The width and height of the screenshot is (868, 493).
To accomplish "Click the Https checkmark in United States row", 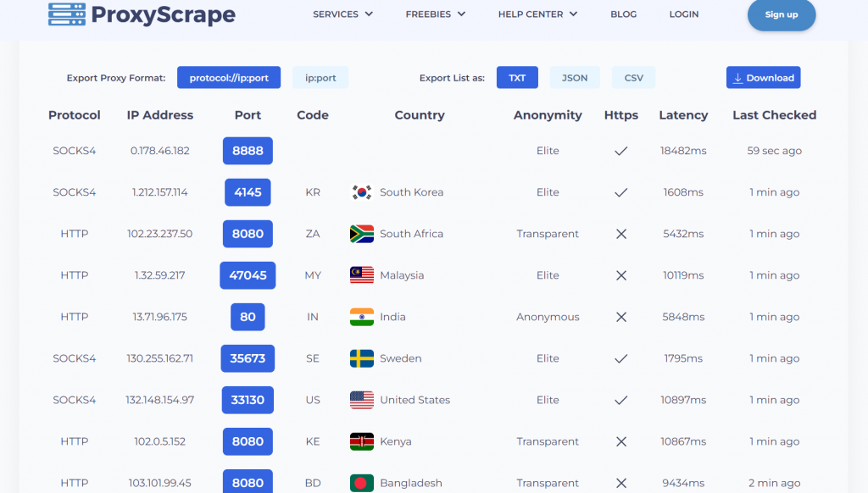I will click(x=621, y=400).
